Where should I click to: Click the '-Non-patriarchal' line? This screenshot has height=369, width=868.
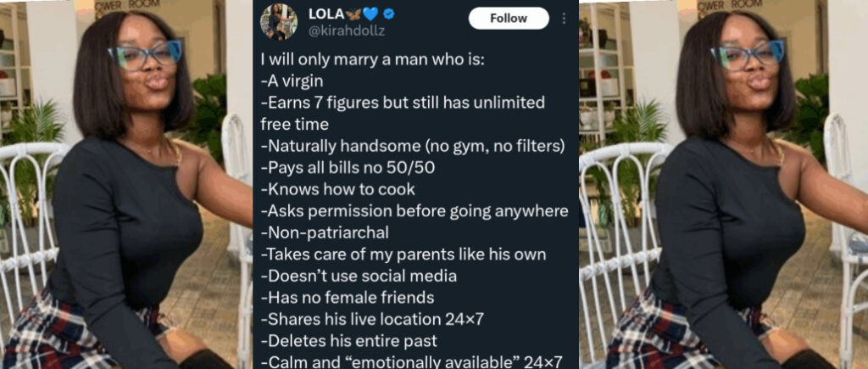click(326, 232)
